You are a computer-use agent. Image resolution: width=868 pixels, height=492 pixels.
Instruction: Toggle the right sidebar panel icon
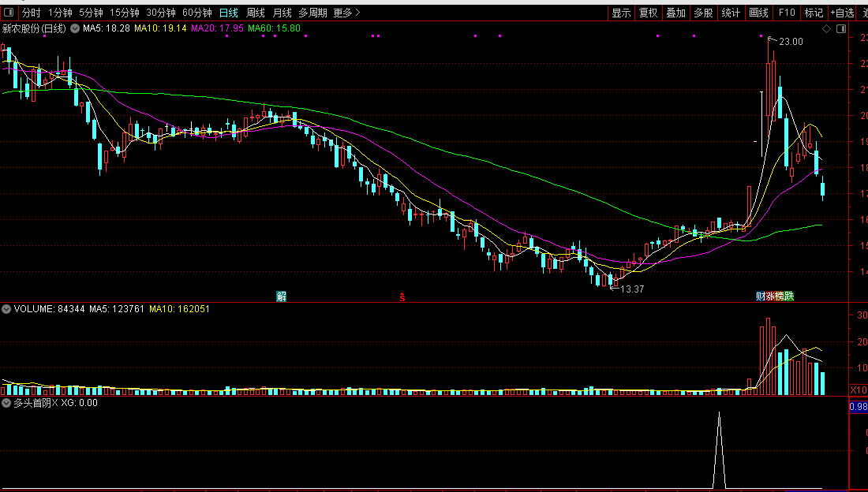click(841, 28)
